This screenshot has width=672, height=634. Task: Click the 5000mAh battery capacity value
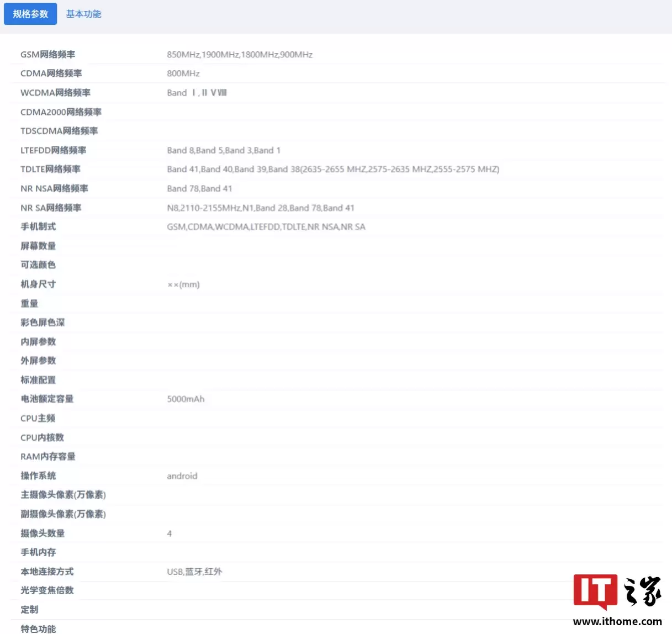click(186, 399)
